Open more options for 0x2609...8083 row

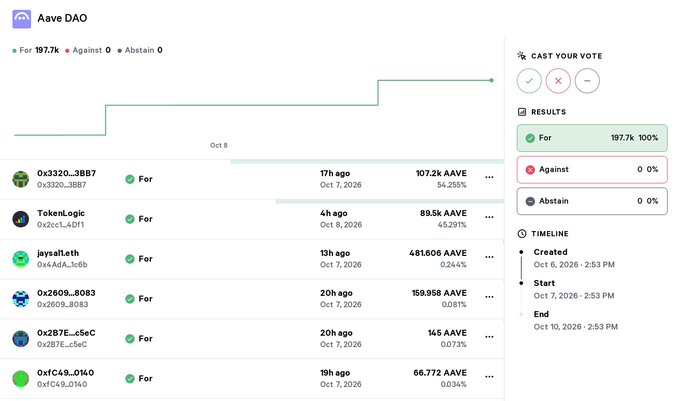click(x=489, y=297)
